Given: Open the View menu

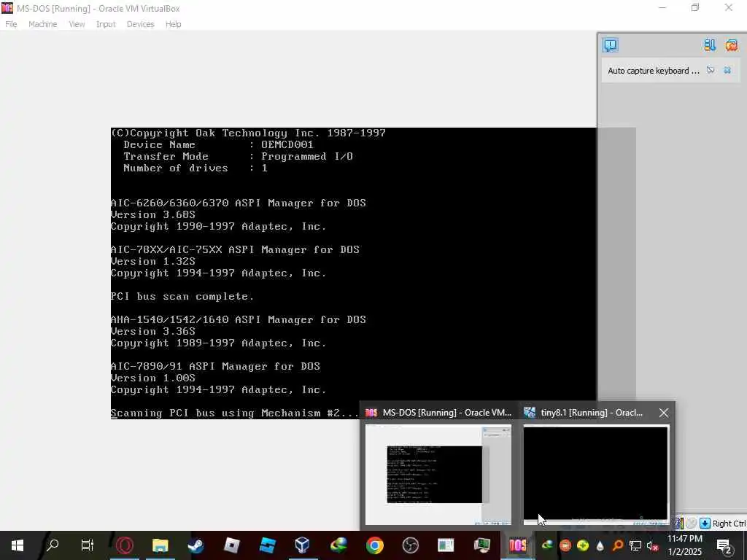Looking at the screenshot, I should [x=77, y=24].
